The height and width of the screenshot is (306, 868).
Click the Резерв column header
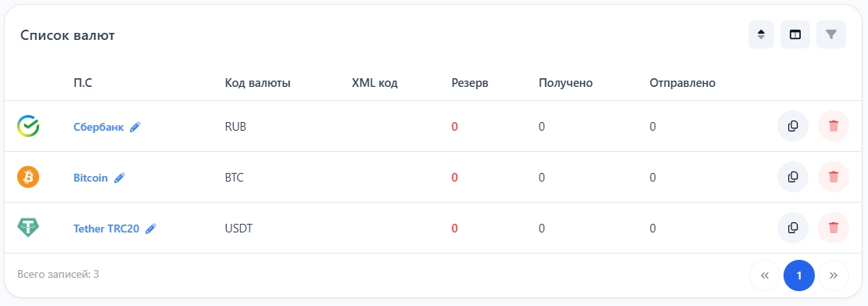tap(470, 83)
